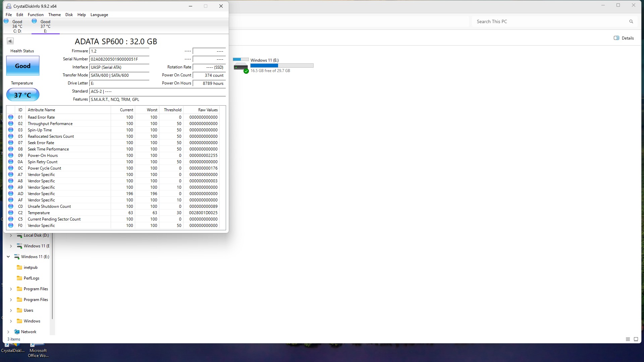The width and height of the screenshot is (644, 362).
Task: Click the Throughput Performance status orb
Action: point(11,124)
